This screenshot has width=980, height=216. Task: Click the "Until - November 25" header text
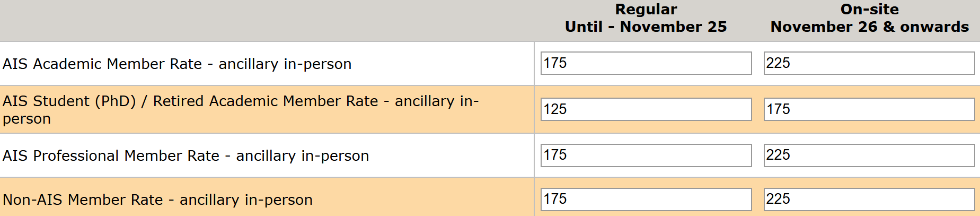pos(646,27)
